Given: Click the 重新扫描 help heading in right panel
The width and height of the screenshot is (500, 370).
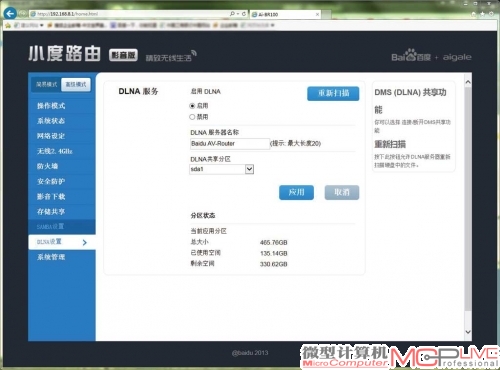Looking at the screenshot, I should 390,144.
